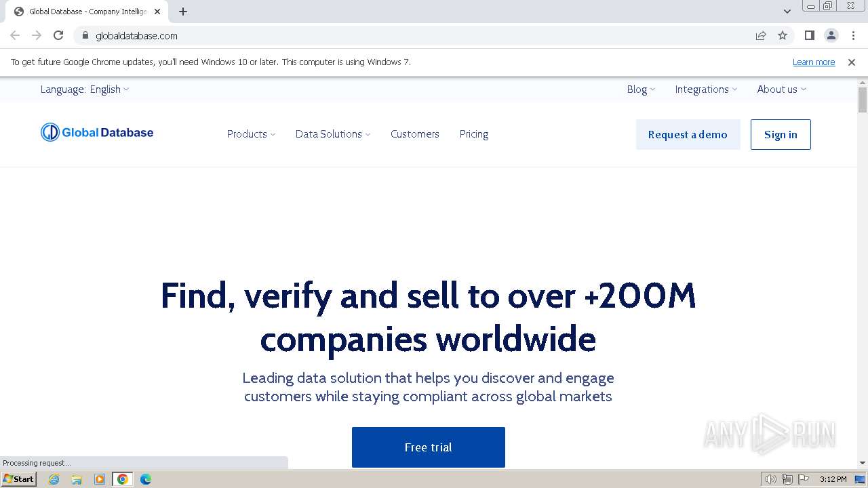Open the Windows Start menu
The height and width of the screenshot is (488, 868).
pos(18,479)
